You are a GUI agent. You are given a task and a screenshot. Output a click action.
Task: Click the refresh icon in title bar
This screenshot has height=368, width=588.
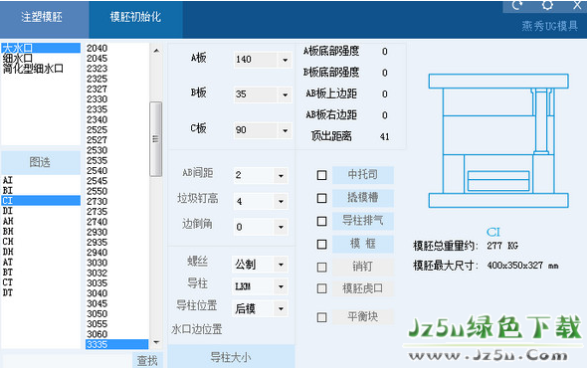pyautogui.click(x=517, y=5)
